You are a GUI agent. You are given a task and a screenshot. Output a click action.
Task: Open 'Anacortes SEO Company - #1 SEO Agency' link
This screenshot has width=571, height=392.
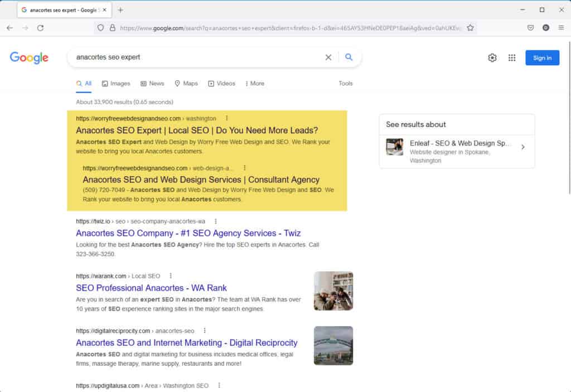(x=188, y=233)
